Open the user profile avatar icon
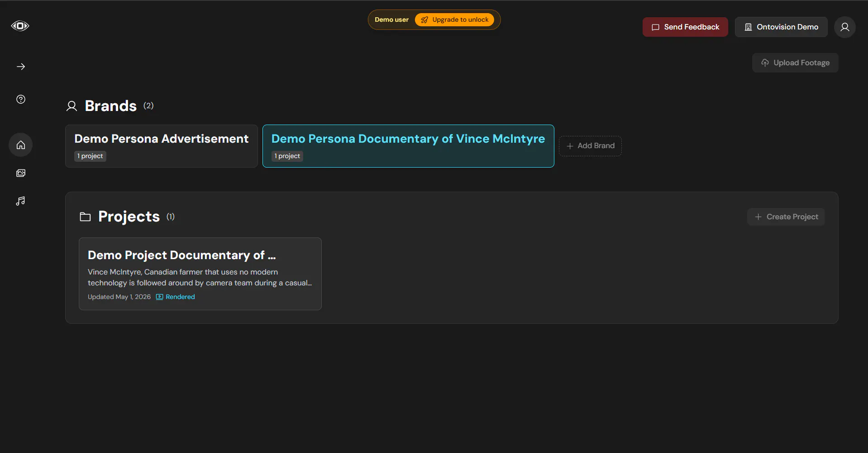 (844, 27)
